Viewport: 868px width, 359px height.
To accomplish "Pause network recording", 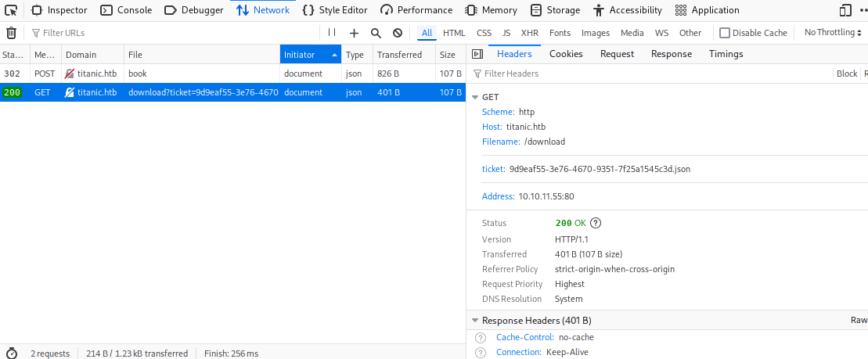I will click(332, 33).
